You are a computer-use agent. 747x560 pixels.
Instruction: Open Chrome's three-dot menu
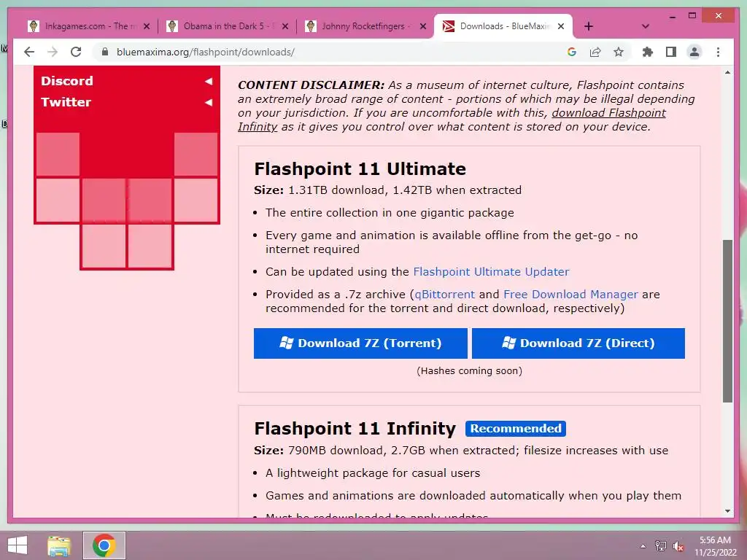coord(718,52)
